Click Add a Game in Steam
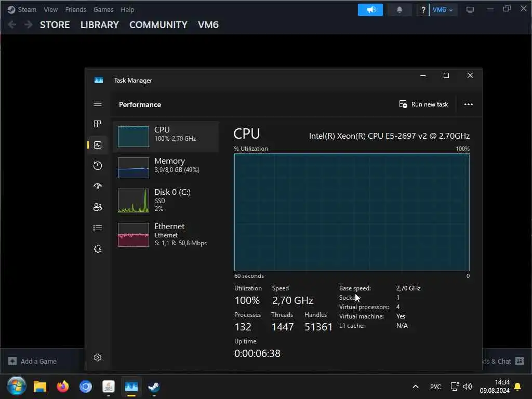532x399 pixels. 33,362
